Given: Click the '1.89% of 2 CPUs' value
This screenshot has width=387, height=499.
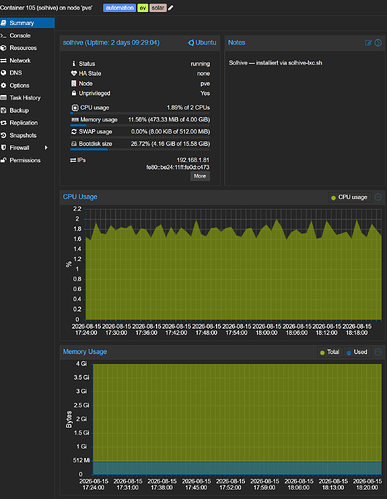Looking at the screenshot, I should coord(188,108).
